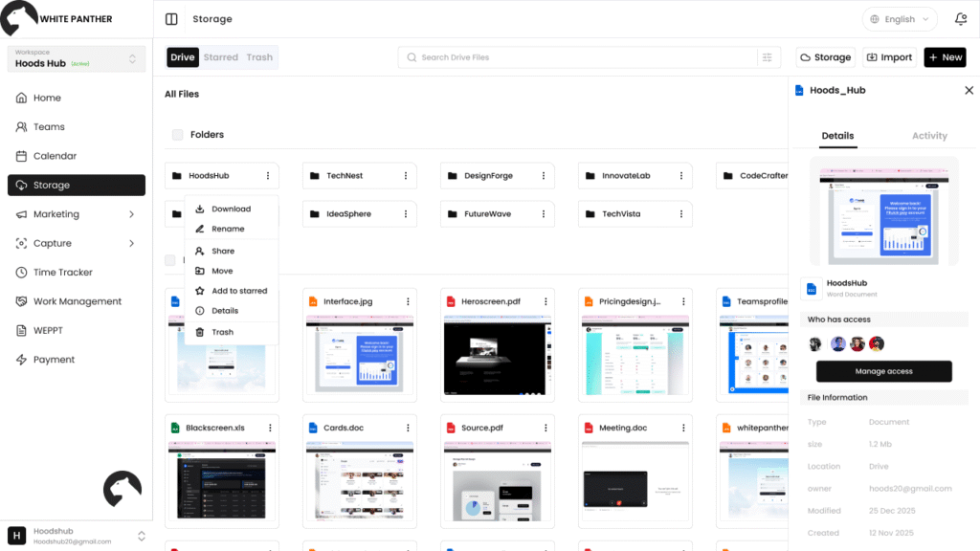This screenshot has width=980, height=551.
Task: Expand the Capture submenu
Action: [x=131, y=244]
